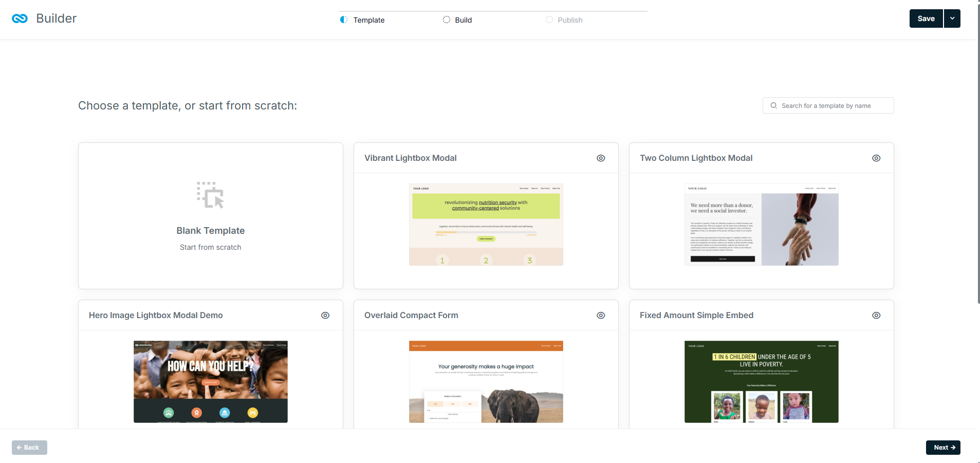Preview Hero Image Lightbox Modal Demo template

point(325,316)
